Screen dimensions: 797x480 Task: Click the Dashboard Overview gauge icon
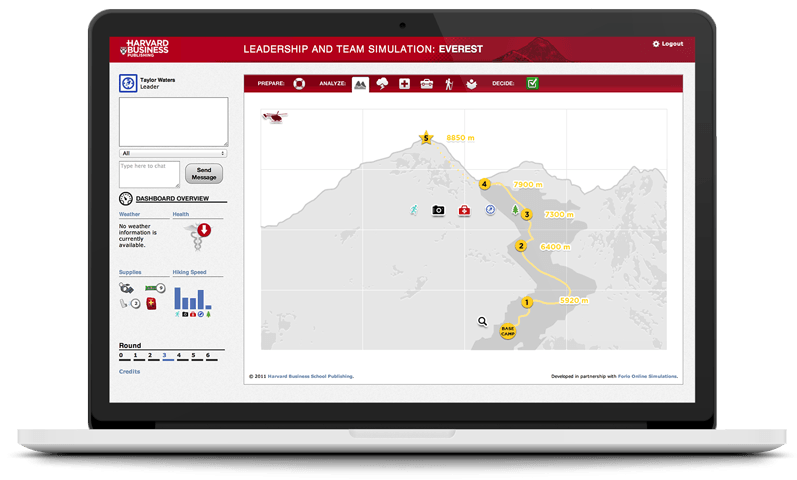126,198
